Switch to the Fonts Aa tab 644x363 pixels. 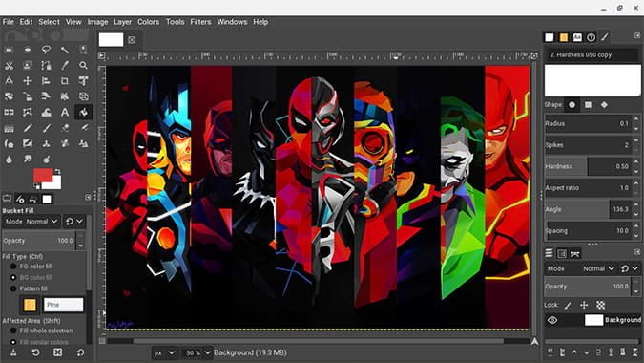577,37
